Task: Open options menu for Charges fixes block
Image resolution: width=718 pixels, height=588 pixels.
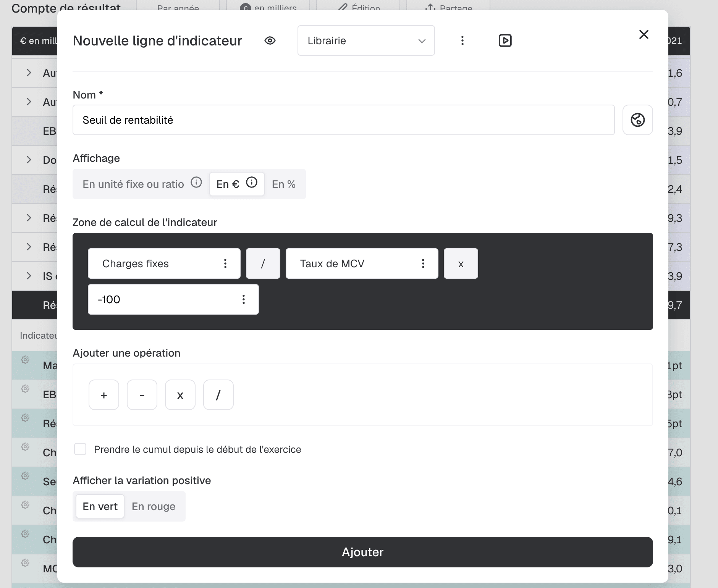Action: tap(225, 263)
